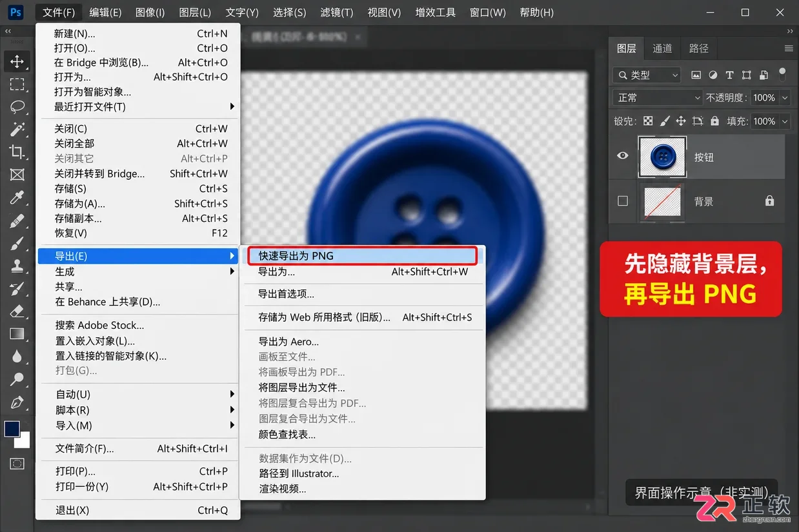The image size is (799, 532).
Task: Hide the 按钮 layer eye icon
Action: pyautogui.click(x=623, y=156)
